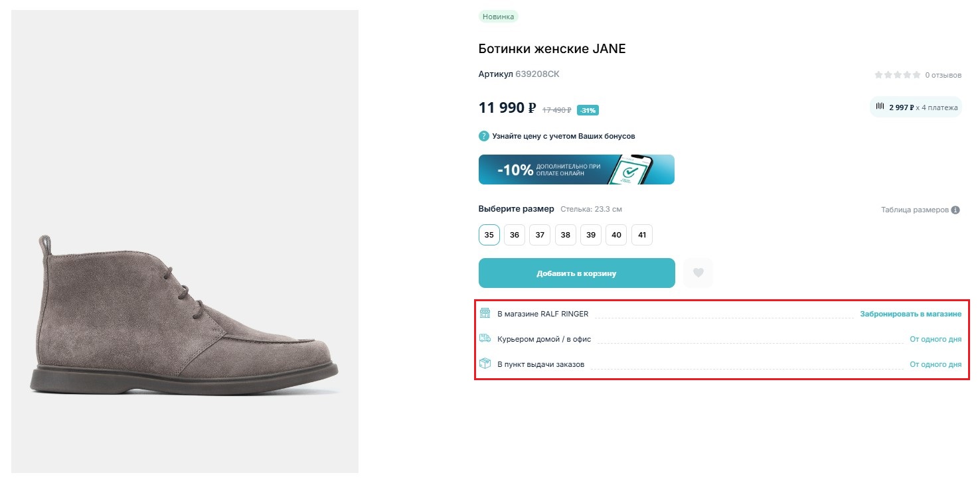This screenshot has width=980, height=483.
Task: Click the pickup point box icon
Action: click(x=485, y=364)
